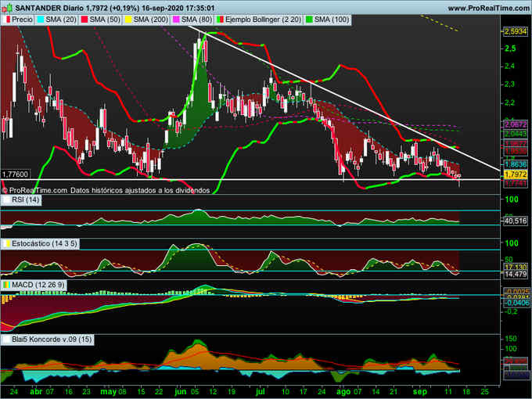Viewport: 532px width, 399px height.
Task: Click the 2,4 price axis label
Action: coord(510,66)
